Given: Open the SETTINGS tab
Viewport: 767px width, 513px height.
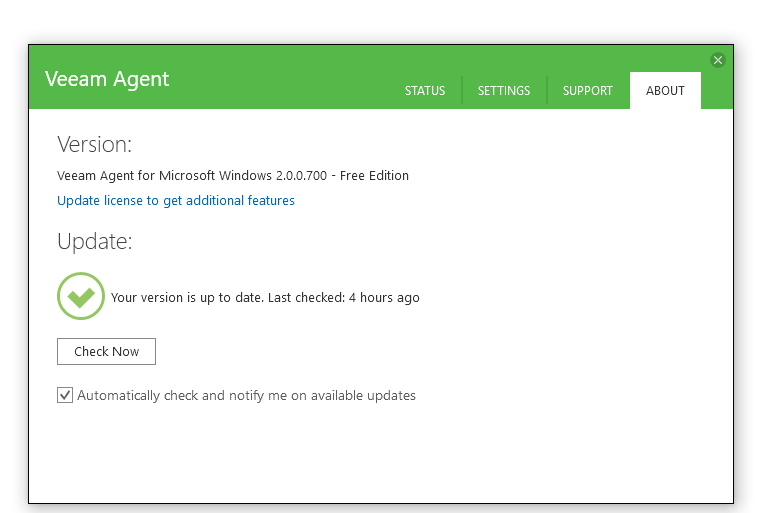Looking at the screenshot, I should tap(504, 90).
